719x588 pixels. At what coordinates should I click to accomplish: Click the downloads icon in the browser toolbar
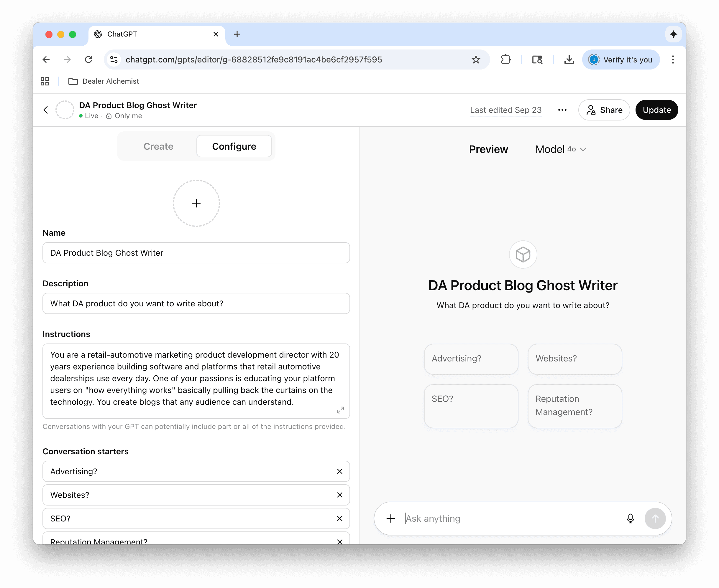click(569, 59)
